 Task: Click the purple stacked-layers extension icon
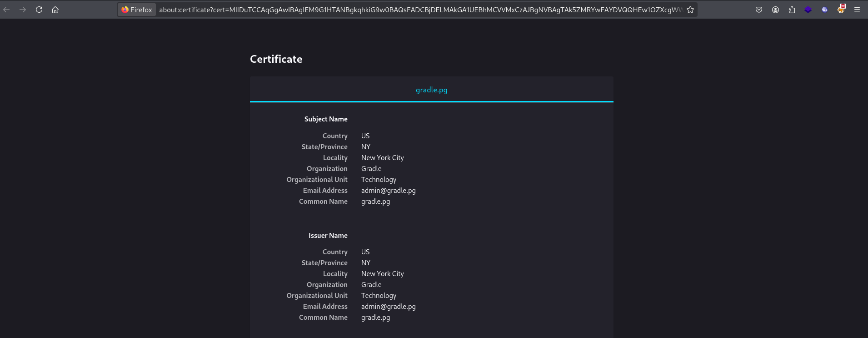(808, 10)
